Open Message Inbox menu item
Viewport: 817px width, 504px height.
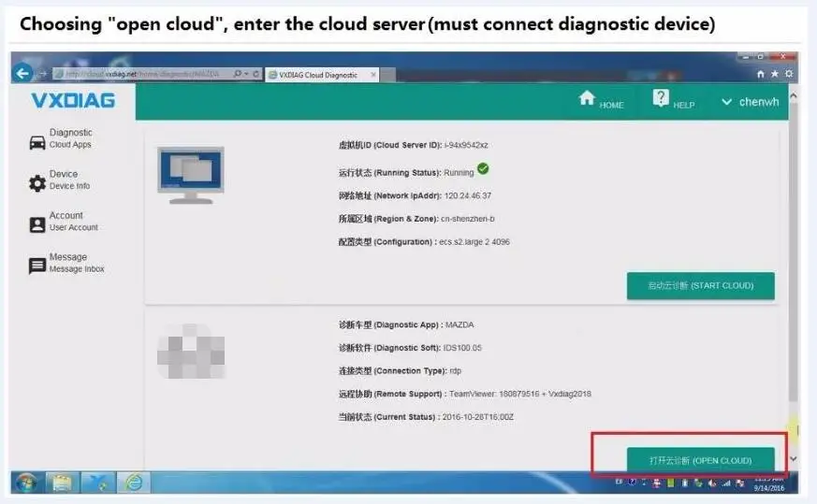point(77,263)
